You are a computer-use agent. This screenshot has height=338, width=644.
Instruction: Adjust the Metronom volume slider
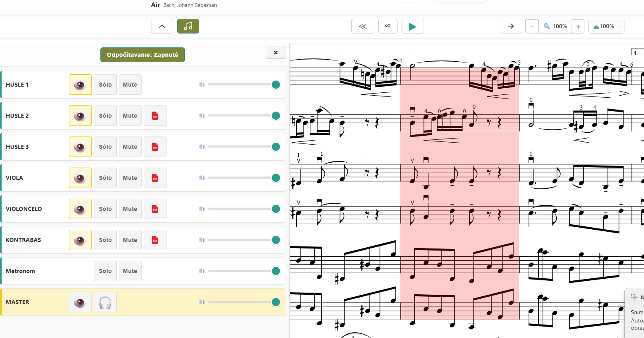[244, 271]
